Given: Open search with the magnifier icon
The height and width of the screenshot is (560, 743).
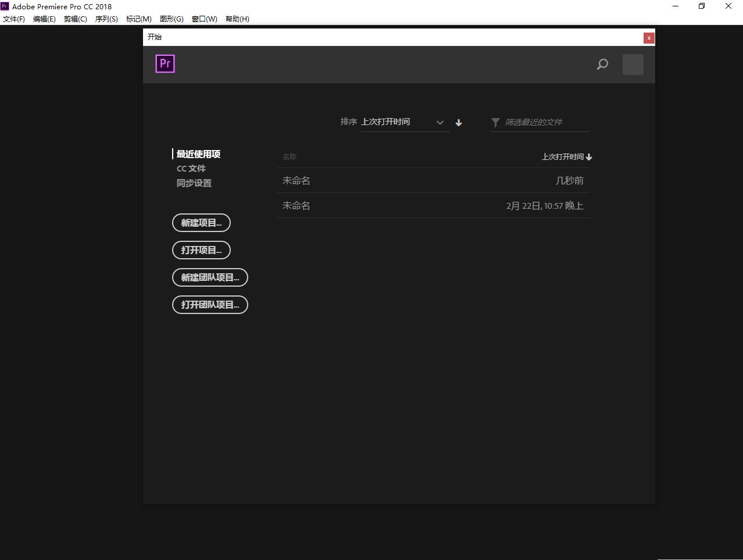Looking at the screenshot, I should (x=602, y=65).
